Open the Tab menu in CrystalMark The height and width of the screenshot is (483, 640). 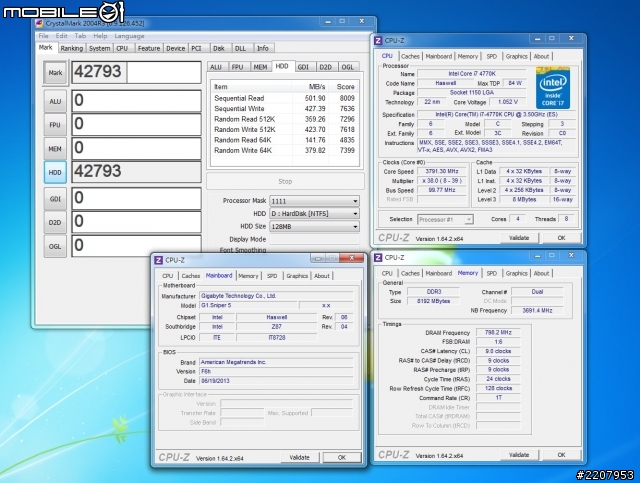click(x=80, y=36)
